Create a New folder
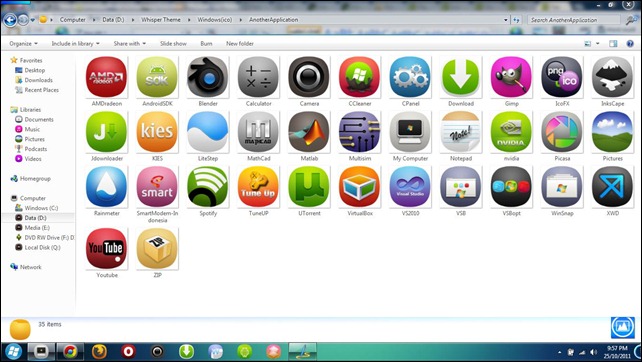Screen dimensions: 642x362 coord(240,43)
